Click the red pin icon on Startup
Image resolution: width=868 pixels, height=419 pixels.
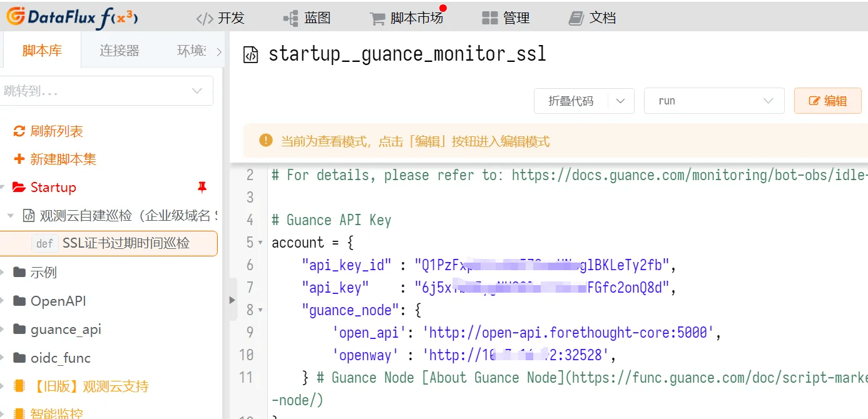pos(202,187)
